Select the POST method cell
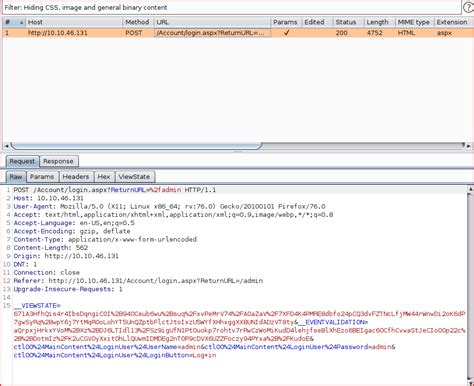The image size is (474, 386). coord(134,33)
